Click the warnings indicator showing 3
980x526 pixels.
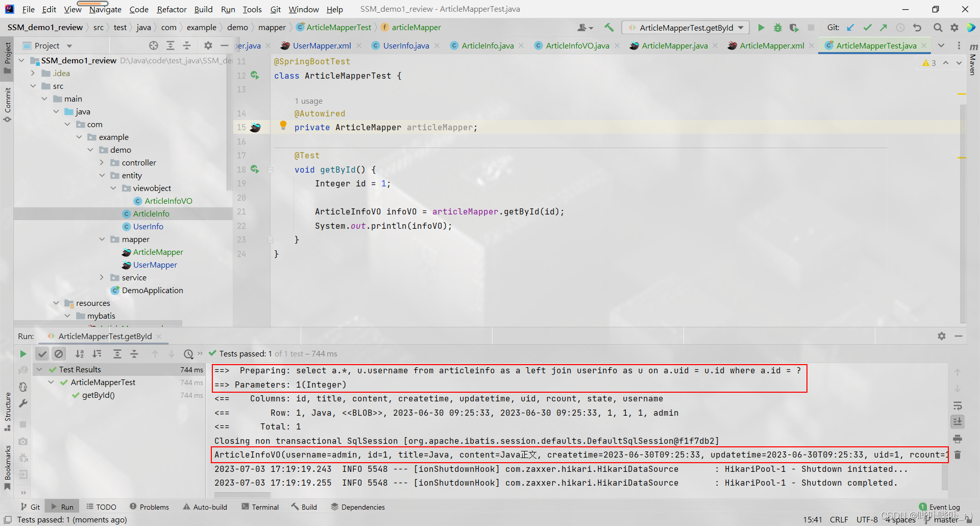click(x=929, y=63)
